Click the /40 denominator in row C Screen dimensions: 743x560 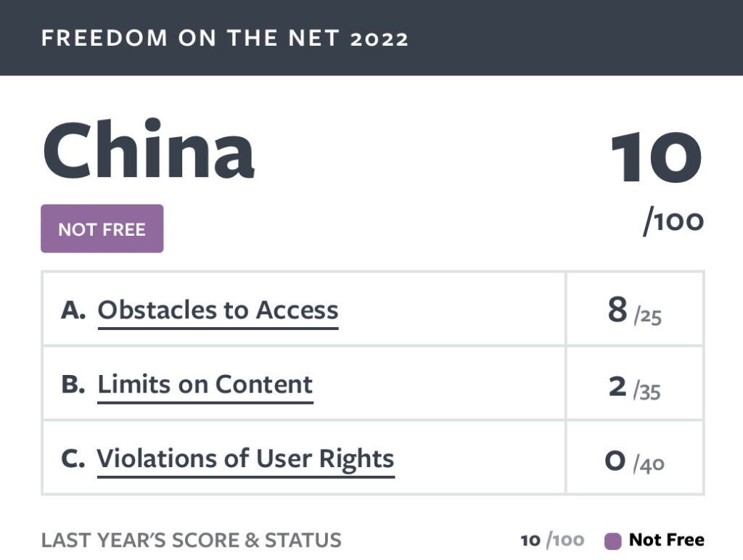[649, 464]
